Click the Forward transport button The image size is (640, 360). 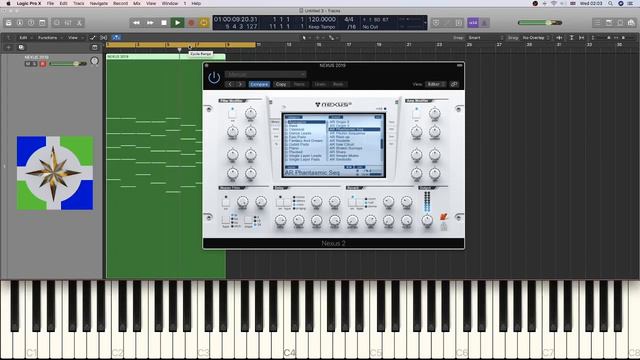[150, 23]
